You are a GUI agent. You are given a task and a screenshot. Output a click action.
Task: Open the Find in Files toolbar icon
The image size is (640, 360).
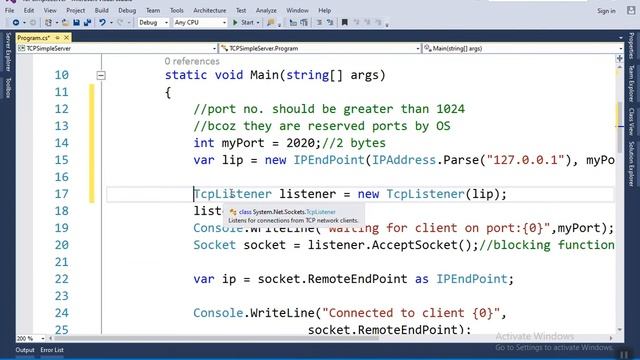point(270,23)
